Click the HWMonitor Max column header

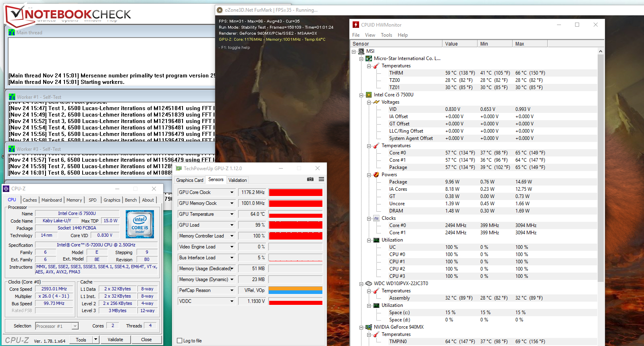530,44
